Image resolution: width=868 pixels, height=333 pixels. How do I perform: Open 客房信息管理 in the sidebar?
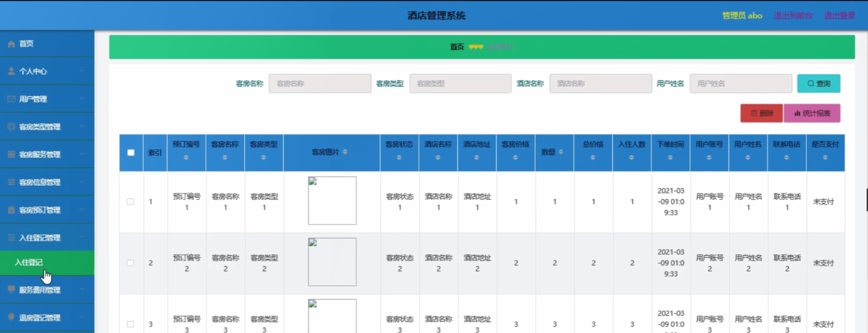[47, 183]
